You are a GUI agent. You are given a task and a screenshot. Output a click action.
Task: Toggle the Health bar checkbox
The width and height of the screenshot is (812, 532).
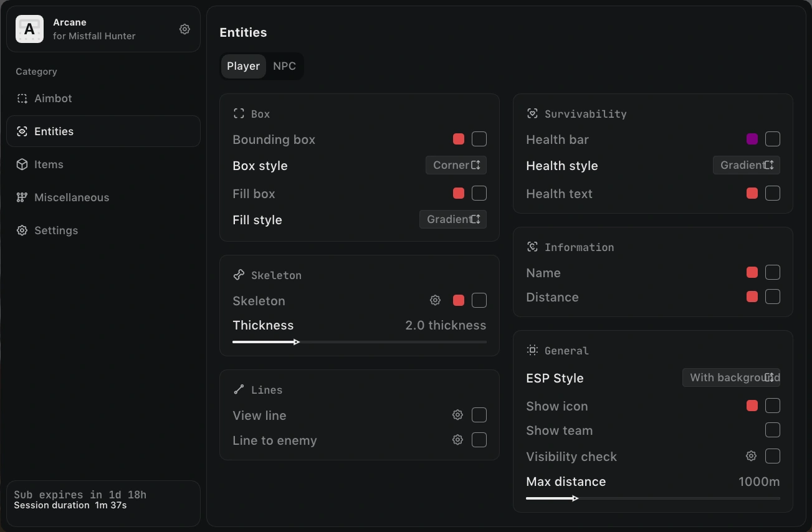click(x=773, y=139)
